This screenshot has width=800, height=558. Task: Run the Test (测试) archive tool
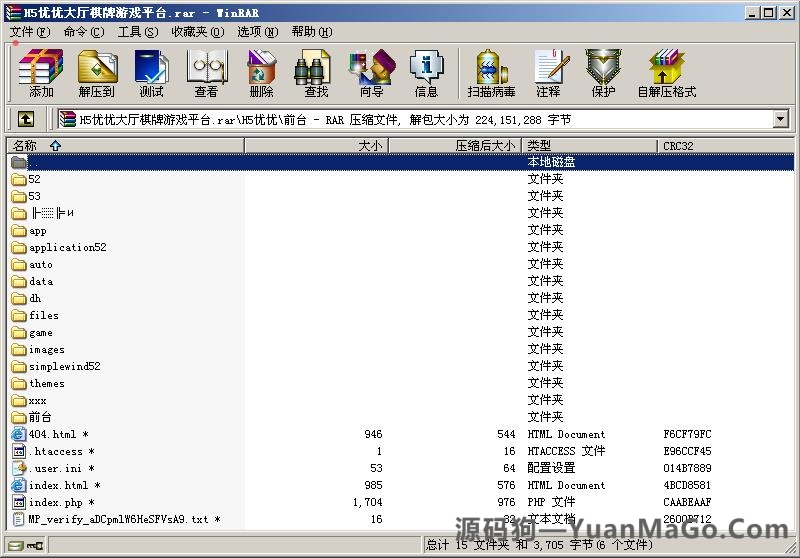(152, 73)
